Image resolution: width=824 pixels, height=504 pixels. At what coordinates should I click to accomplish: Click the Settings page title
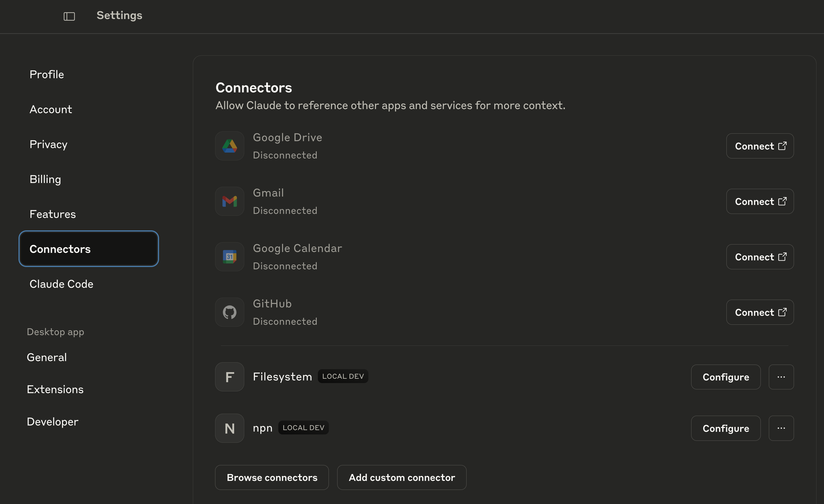tap(120, 15)
